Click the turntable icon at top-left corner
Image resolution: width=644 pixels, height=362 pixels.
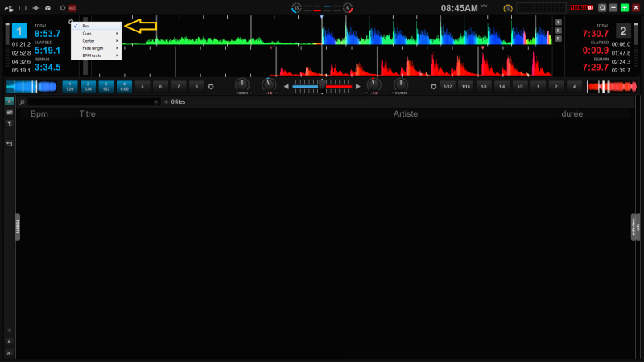pos(9,8)
